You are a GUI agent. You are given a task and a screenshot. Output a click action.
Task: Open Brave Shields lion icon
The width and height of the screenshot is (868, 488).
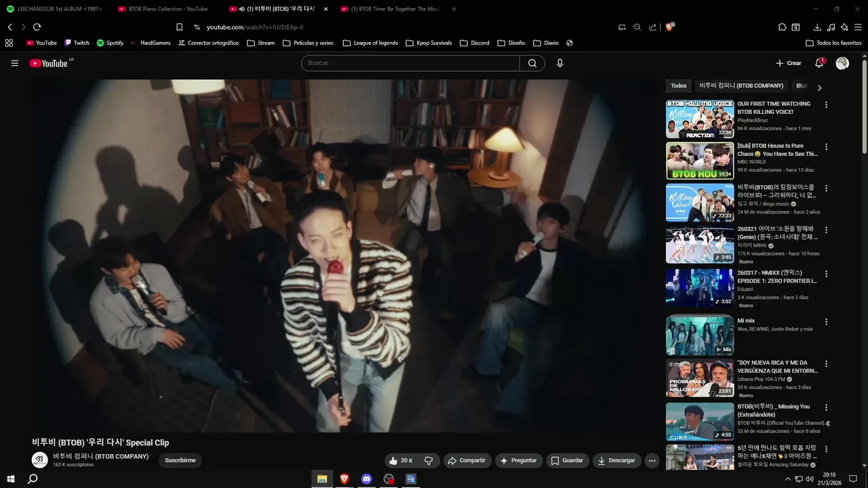669,27
